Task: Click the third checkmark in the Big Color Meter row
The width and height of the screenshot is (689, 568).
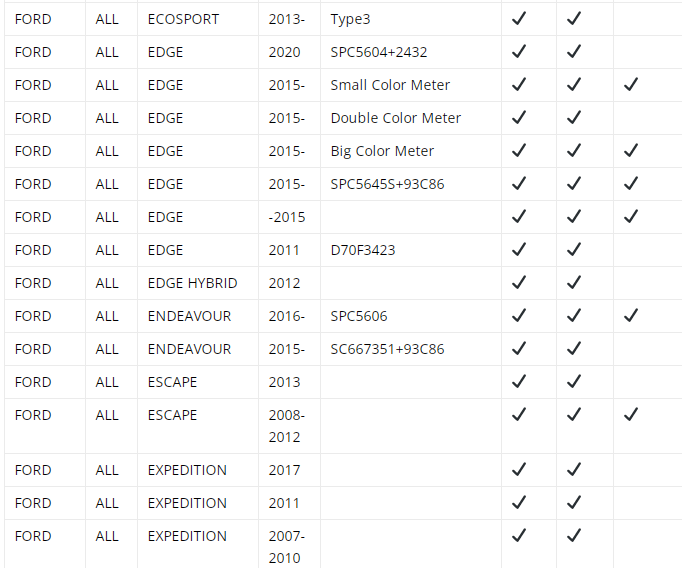Action: 631,150
